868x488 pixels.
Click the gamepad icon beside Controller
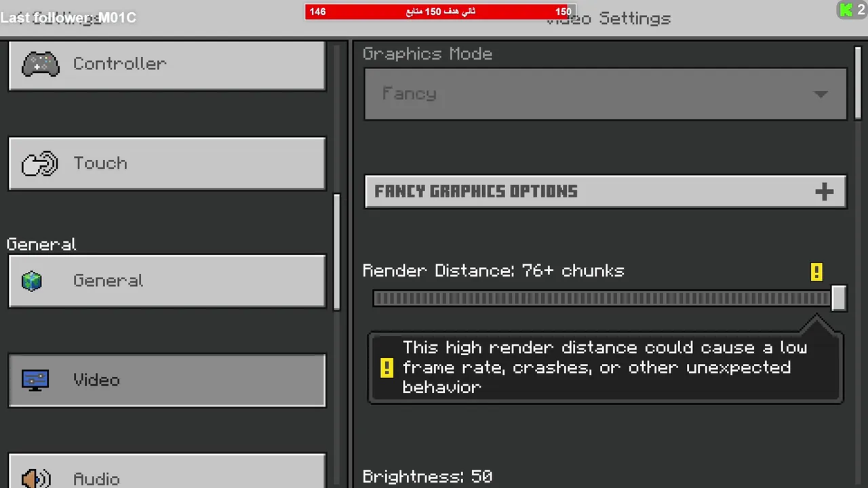coord(41,64)
